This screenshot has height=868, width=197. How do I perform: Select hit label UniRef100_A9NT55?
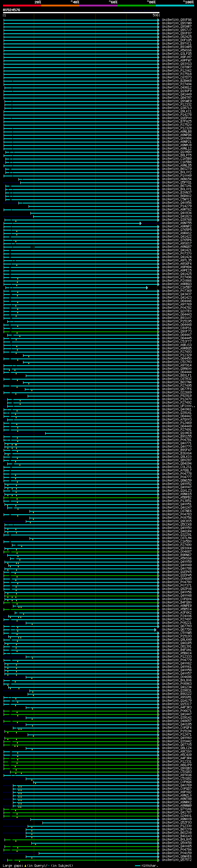click(x=177, y=223)
